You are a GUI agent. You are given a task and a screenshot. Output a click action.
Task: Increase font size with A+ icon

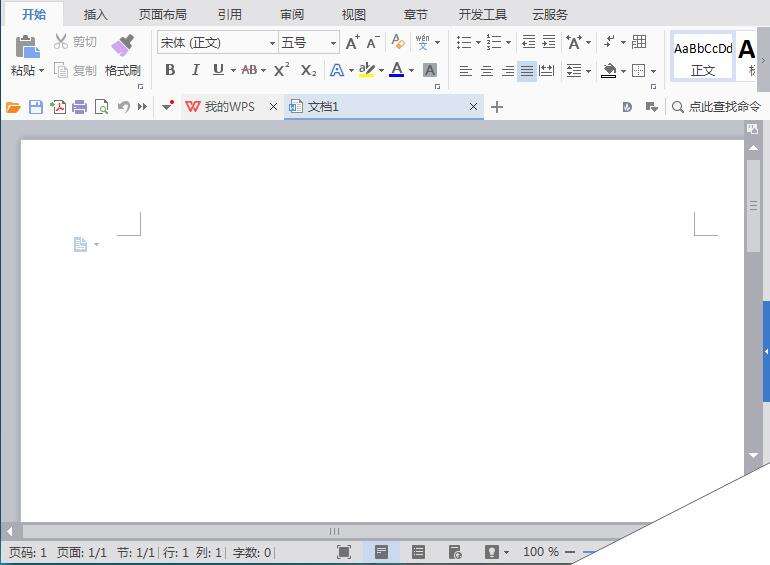(x=352, y=42)
